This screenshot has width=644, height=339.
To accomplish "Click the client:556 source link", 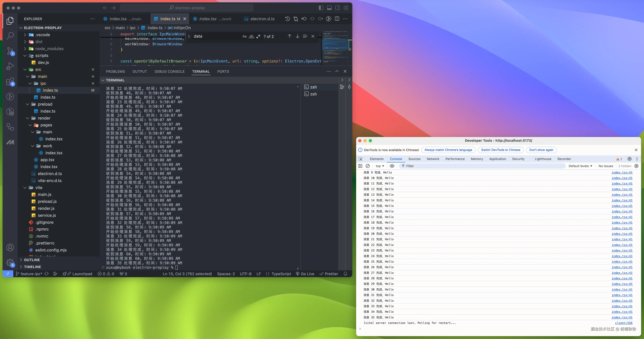I will point(624,323).
